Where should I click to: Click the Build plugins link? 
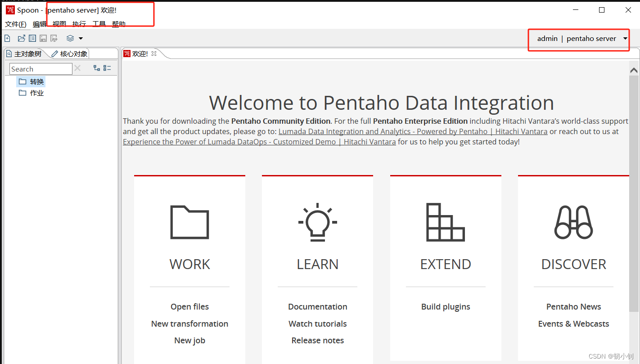click(446, 306)
